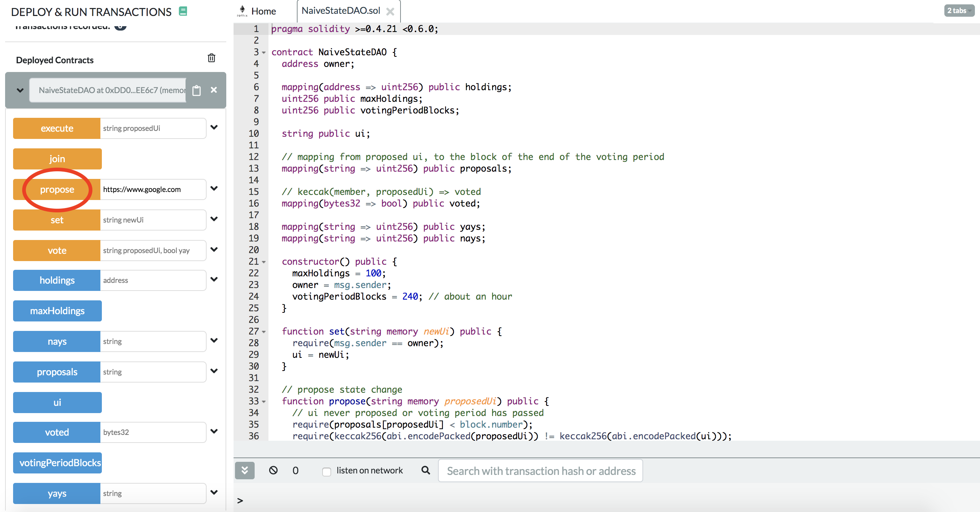Toggle terminal collapse double-chevron icon
The width and height of the screenshot is (980, 512).
[244, 470]
